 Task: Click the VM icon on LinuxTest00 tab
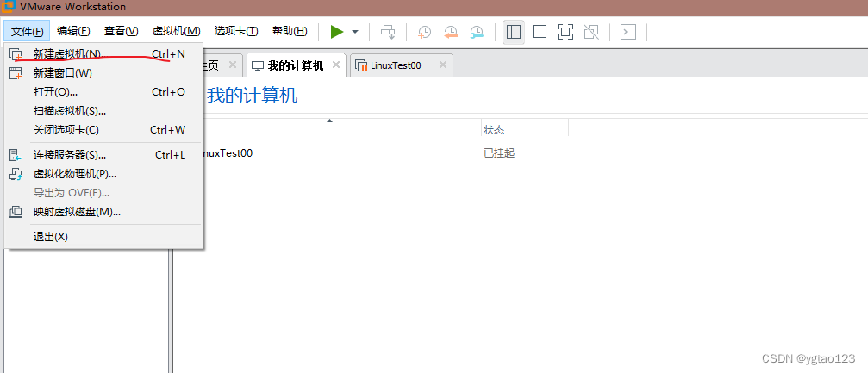361,65
